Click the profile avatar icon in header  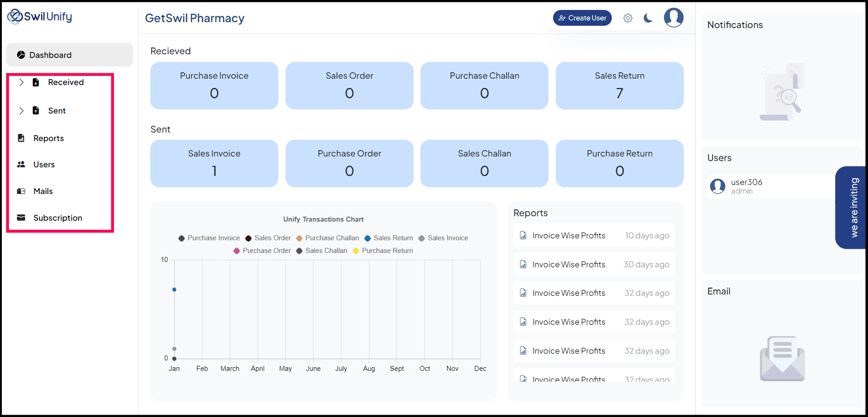673,17
